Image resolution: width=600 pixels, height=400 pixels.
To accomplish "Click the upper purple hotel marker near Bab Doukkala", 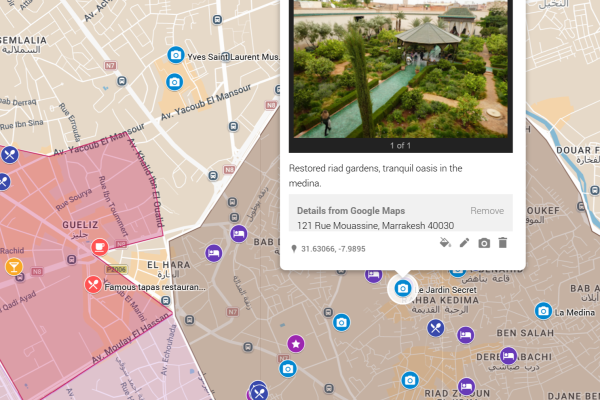I will [239, 233].
